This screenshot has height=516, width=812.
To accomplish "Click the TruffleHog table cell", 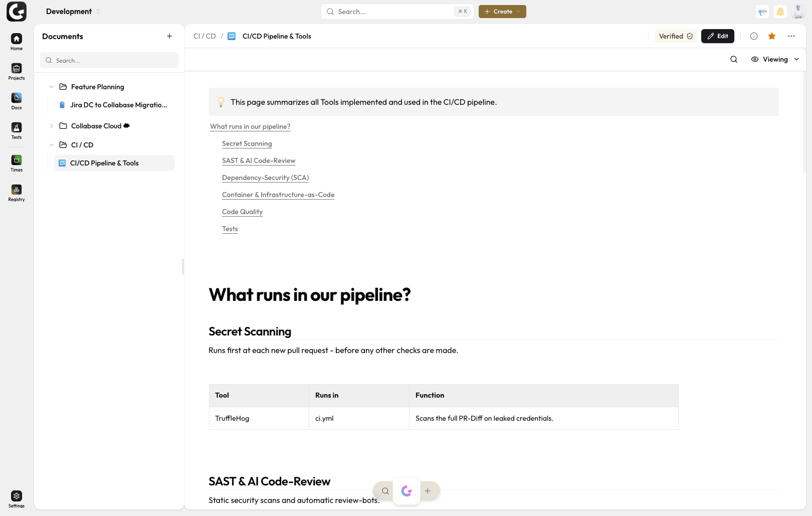I will [x=259, y=418].
